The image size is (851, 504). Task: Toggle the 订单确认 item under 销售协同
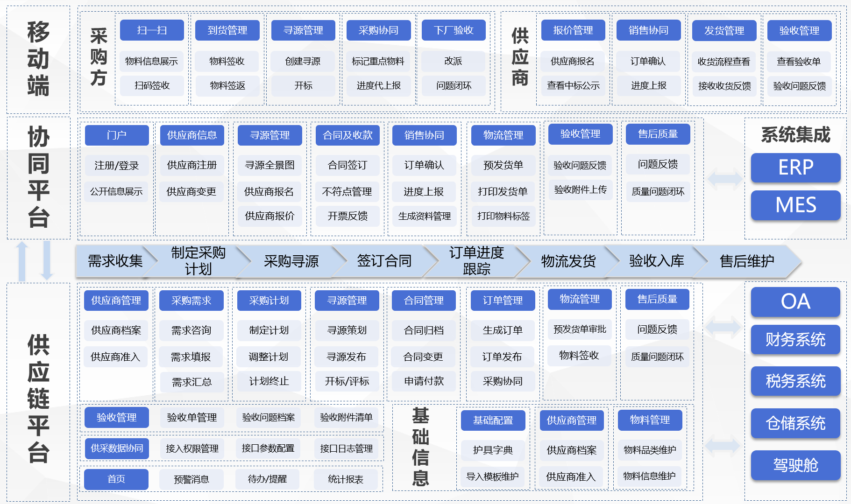[x=424, y=165]
